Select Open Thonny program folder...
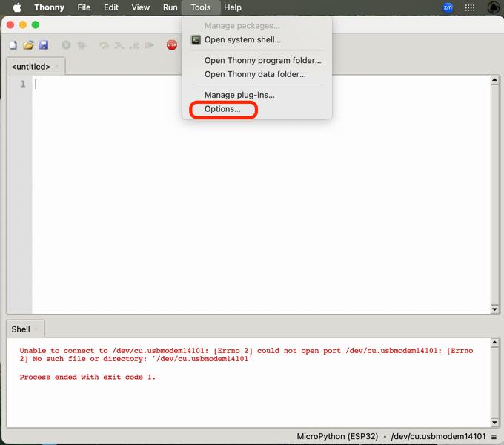 (x=257, y=61)
